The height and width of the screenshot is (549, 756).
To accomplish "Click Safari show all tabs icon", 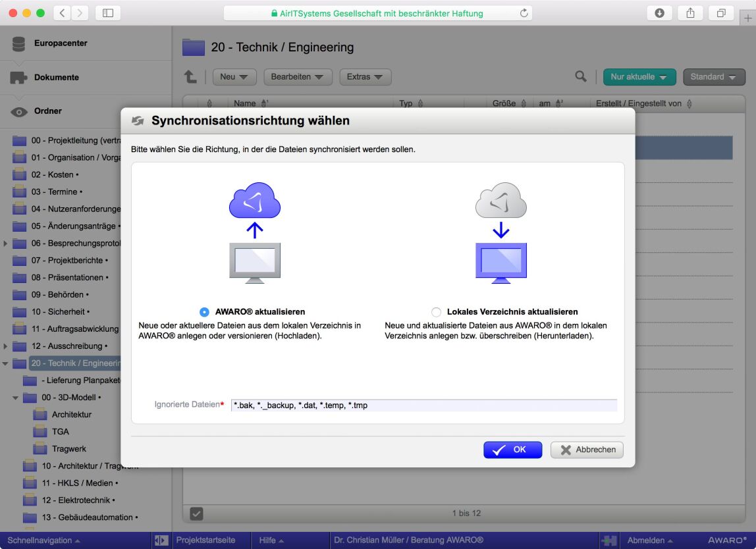I will click(x=721, y=13).
